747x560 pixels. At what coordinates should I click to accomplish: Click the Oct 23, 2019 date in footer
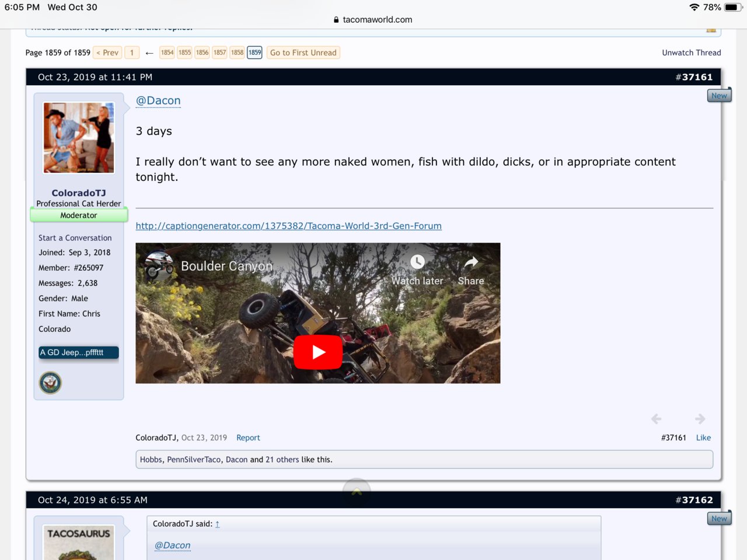point(204,437)
